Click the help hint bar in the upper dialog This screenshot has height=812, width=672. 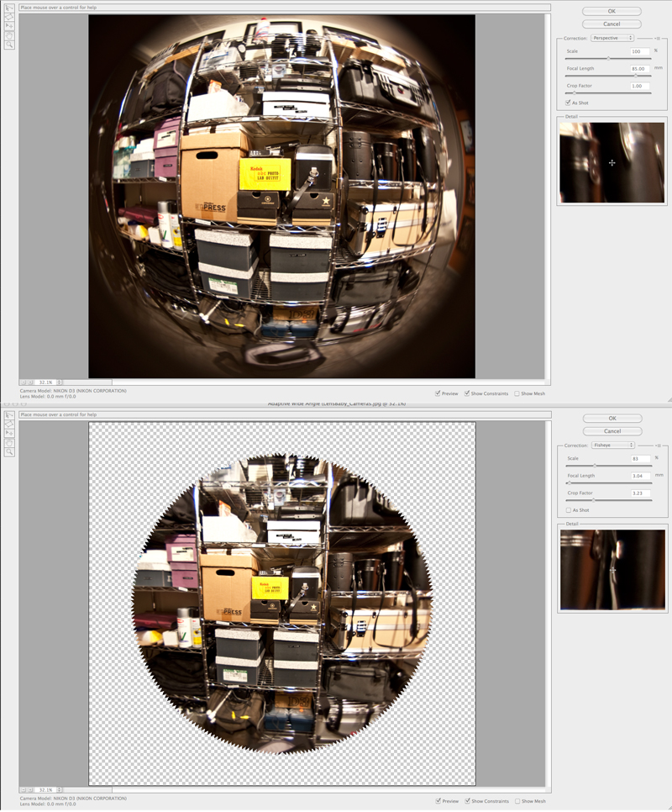tap(285, 8)
